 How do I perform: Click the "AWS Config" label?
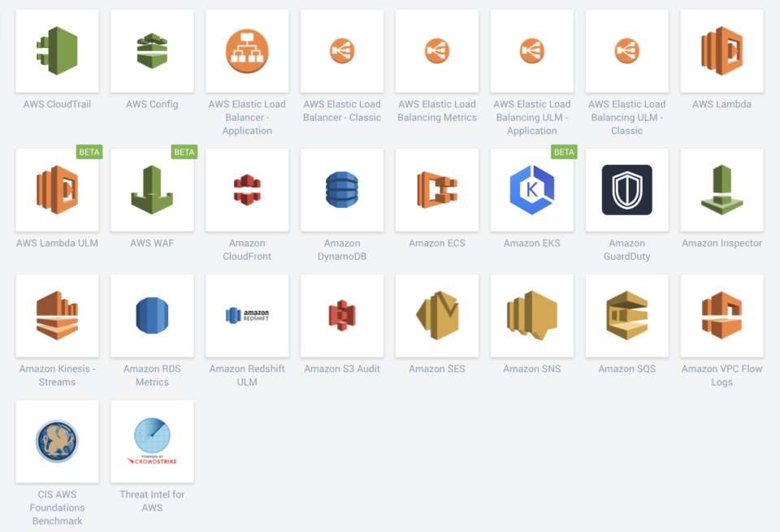coord(152,105)
